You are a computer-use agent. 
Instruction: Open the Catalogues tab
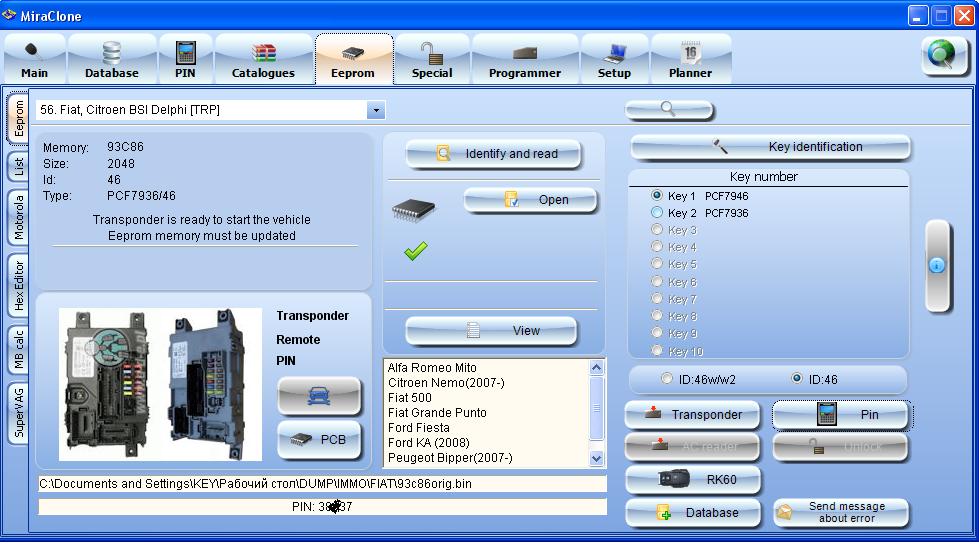(x=263, y=59)
